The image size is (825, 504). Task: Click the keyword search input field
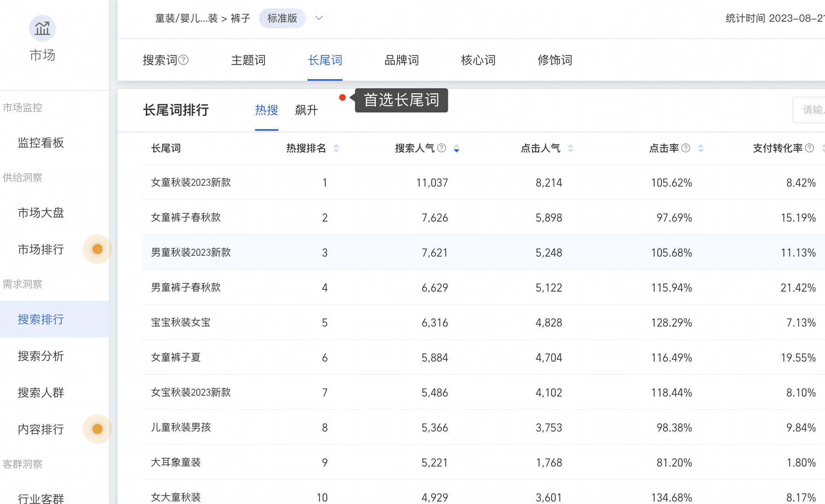(x=809, y=110)
